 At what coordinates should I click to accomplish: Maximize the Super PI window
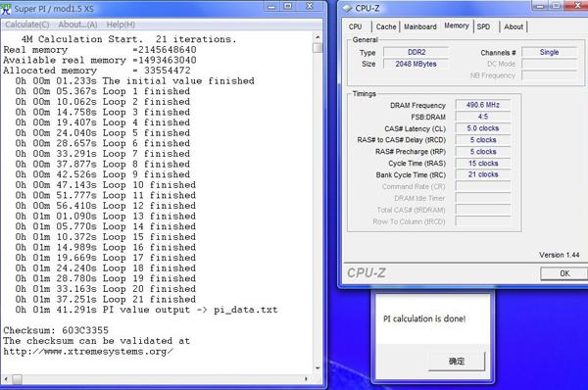coord(287,6)
